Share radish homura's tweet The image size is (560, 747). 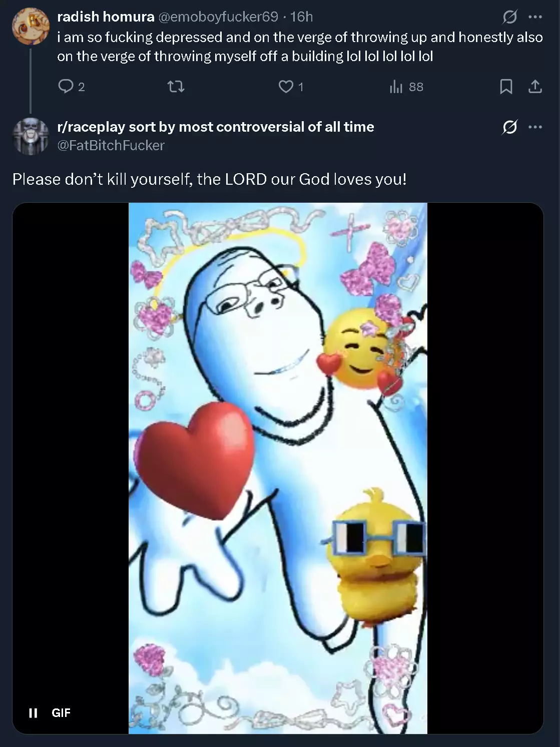pyautogui.click(x=535, y=87)
